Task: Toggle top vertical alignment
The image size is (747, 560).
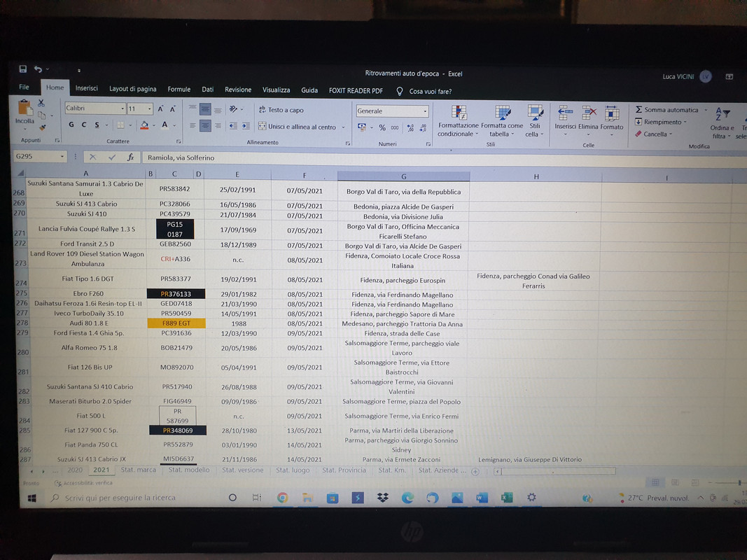Action: [193, 108]
